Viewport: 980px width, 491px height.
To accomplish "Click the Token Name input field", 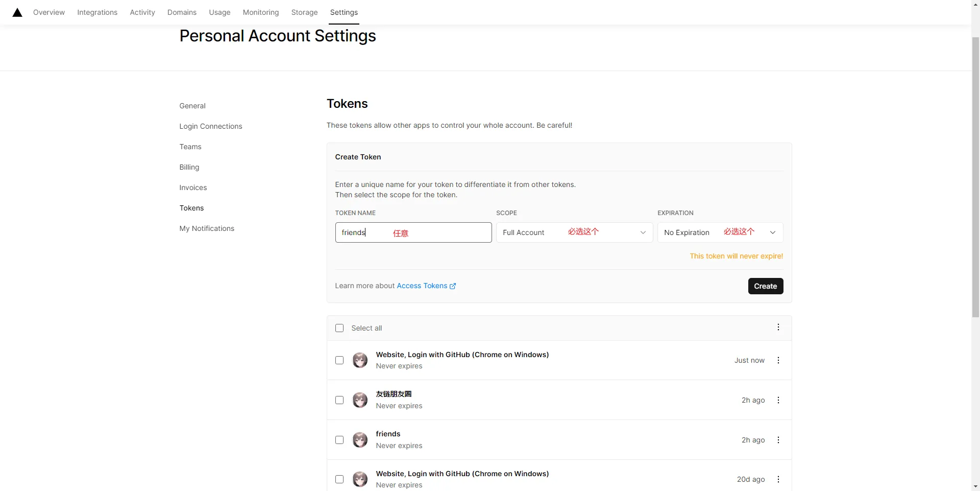I will [413, 232].
